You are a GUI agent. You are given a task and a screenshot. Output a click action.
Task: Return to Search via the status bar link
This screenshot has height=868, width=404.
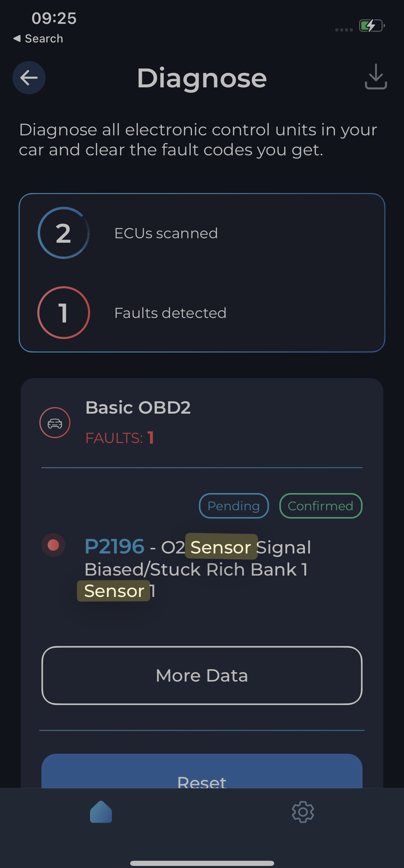coord(38,39)
